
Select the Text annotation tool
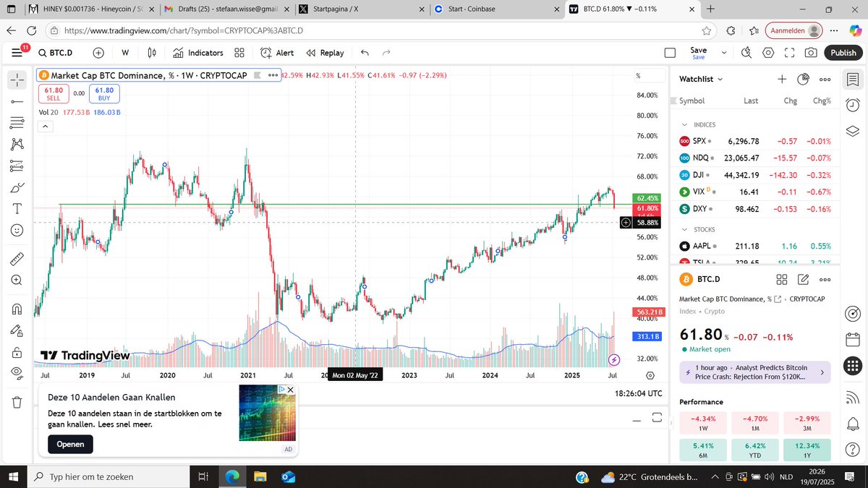point(17,208)
